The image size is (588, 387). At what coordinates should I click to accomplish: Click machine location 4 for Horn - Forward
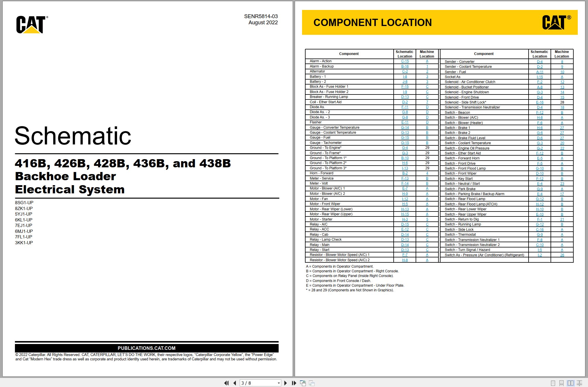click(427, 173)
